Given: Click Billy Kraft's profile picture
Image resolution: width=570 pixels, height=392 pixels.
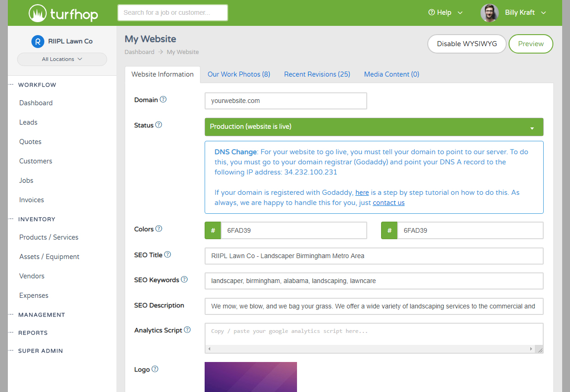Looking at the screenshot, I should (489, 12).
